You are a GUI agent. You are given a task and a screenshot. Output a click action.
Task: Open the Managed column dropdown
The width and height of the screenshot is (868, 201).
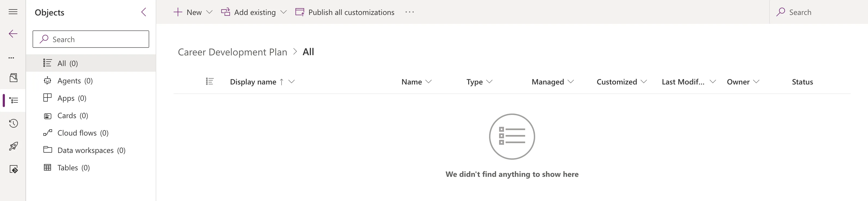coord(571,81)
